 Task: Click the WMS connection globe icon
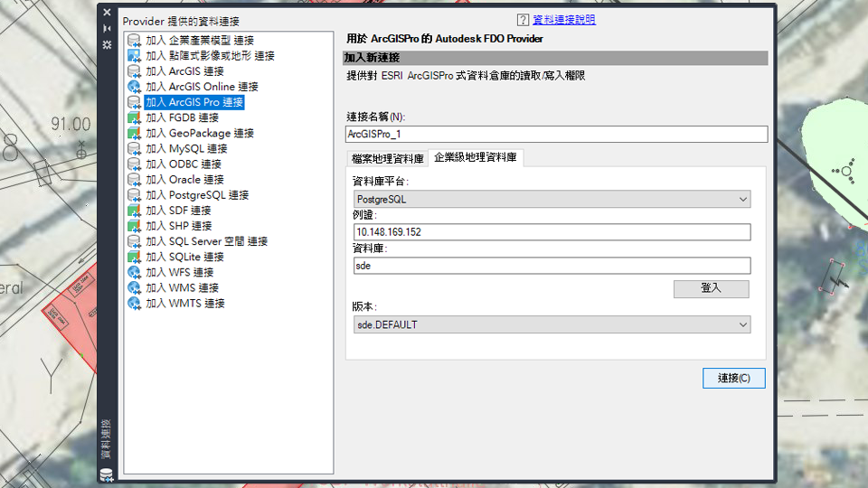(134, 288)
